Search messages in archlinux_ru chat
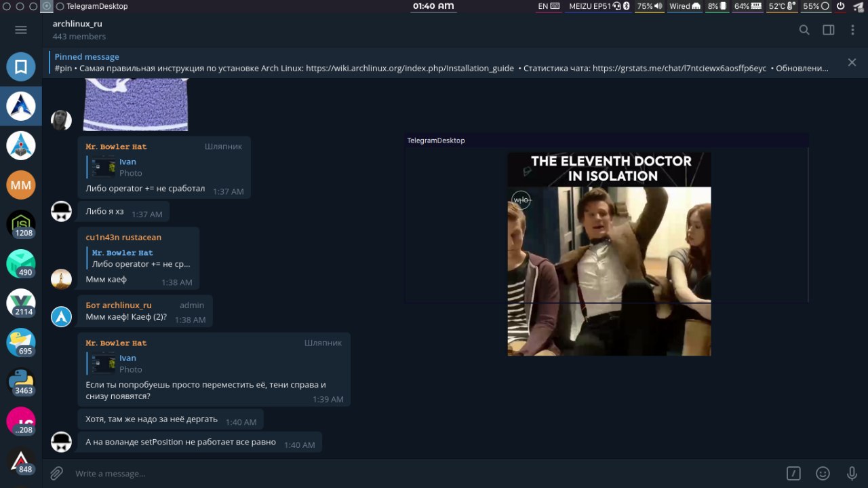Viewport: 868px width, 488px height. point(804,30)
